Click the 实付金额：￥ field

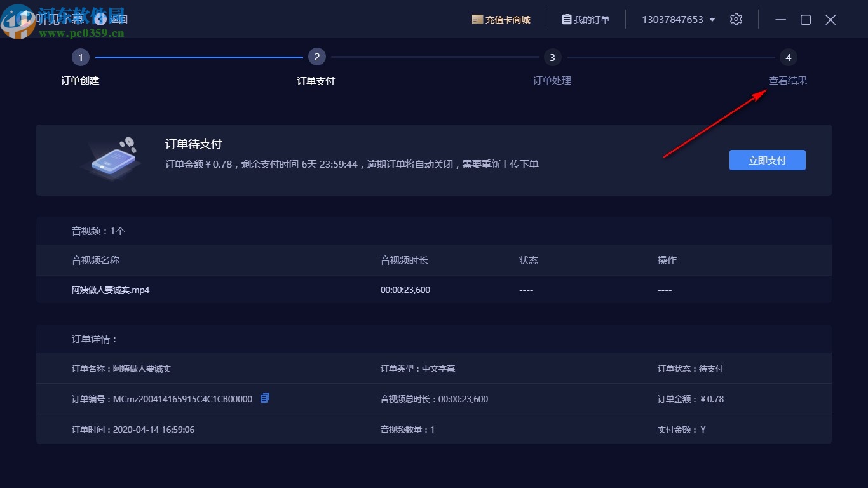[x=682, y=430]
